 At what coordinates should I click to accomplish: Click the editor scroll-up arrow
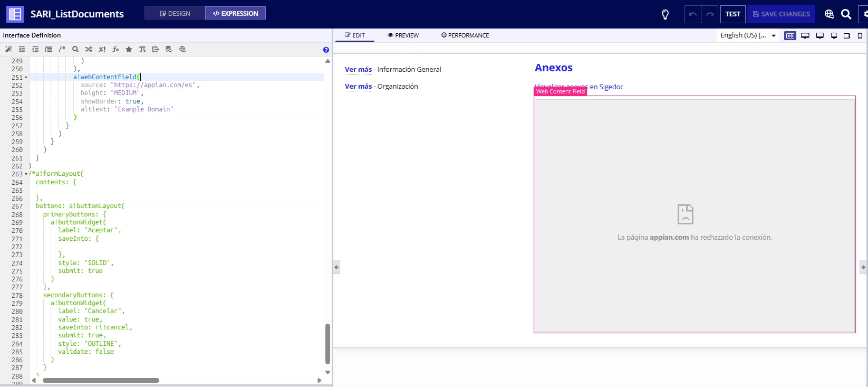tap(327, 61)
